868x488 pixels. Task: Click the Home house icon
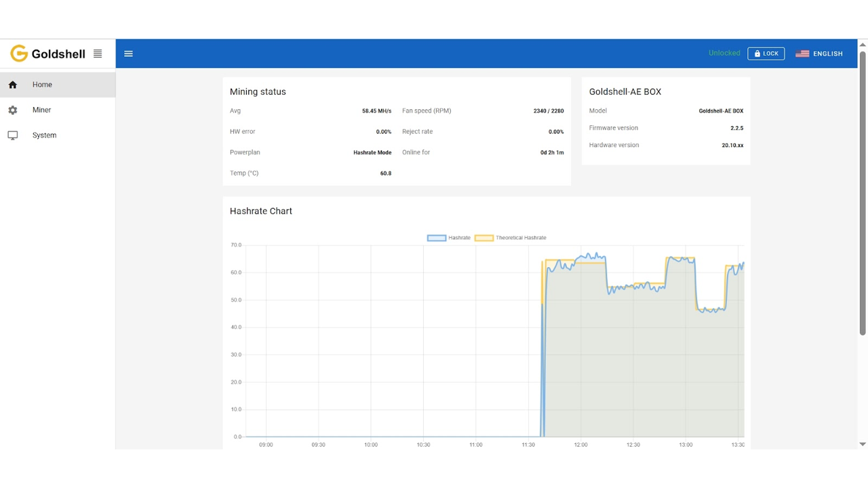13,85
